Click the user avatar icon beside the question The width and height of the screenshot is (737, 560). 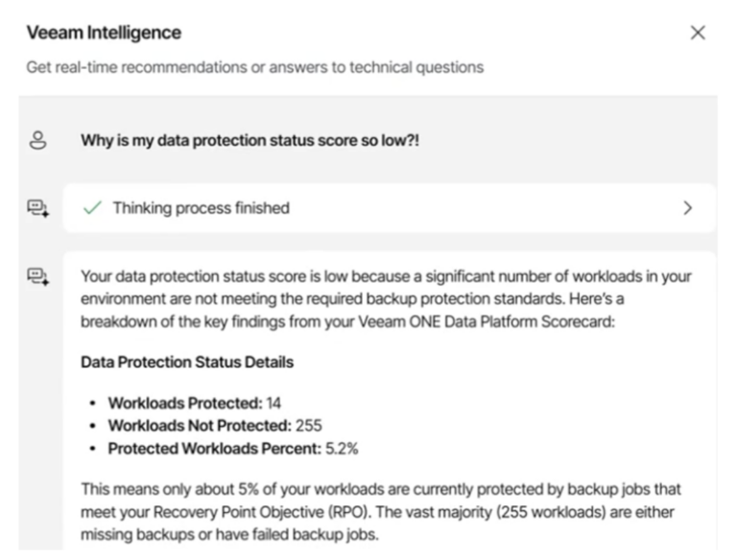[38, 141]
